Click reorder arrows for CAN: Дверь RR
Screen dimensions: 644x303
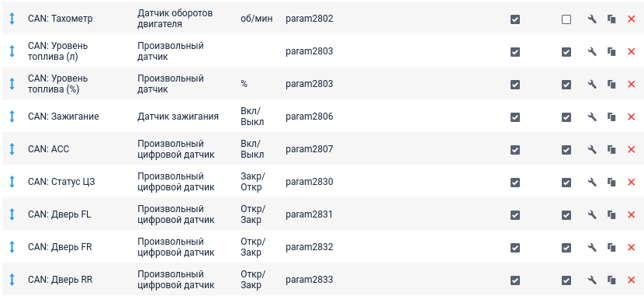12,280
